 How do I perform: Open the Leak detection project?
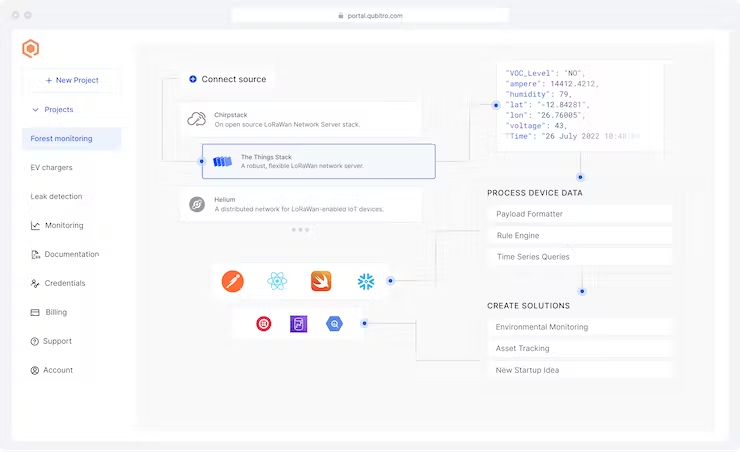tap(56, 196)
